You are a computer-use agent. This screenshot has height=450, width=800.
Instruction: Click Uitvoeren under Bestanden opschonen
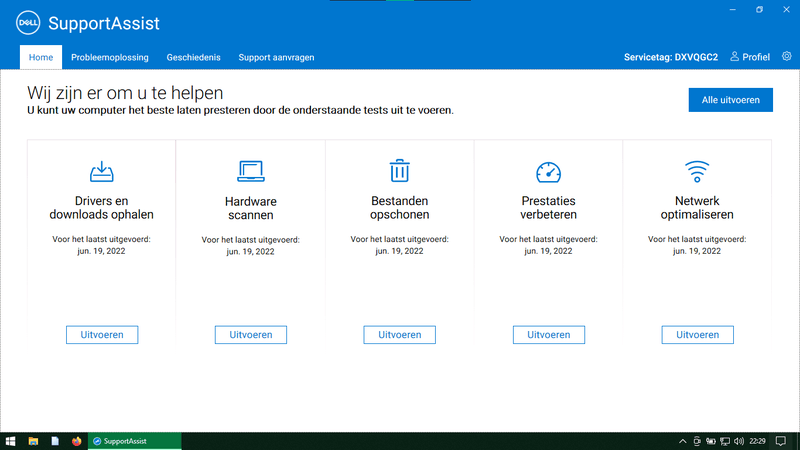(x=399, y=335)
